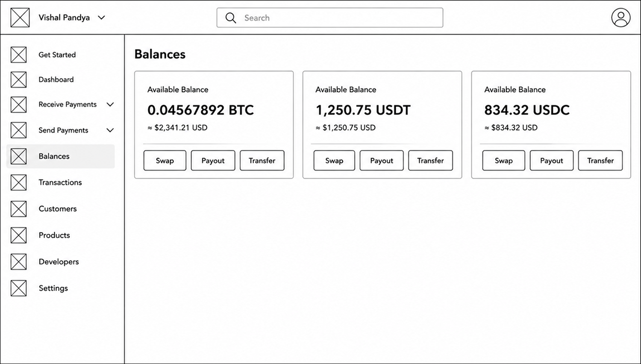
Task: Click the Customers sidebar icon
Action: pos(18,209)
